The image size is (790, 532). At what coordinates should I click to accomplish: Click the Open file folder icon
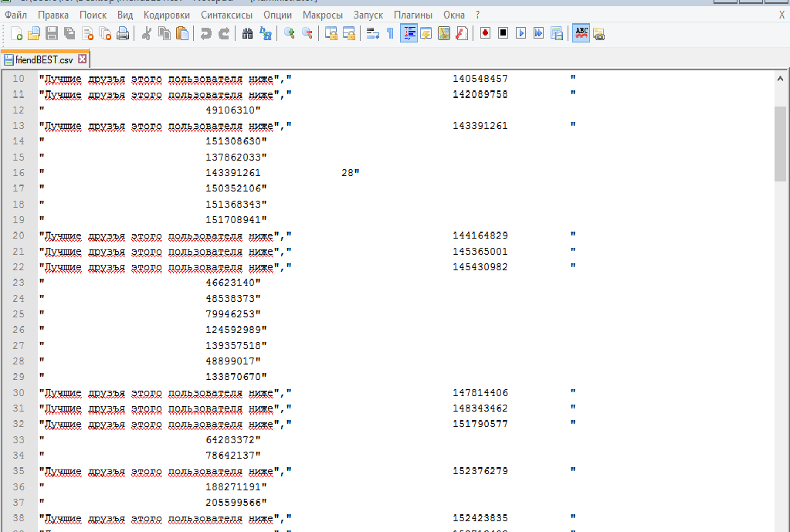point(34,34)
